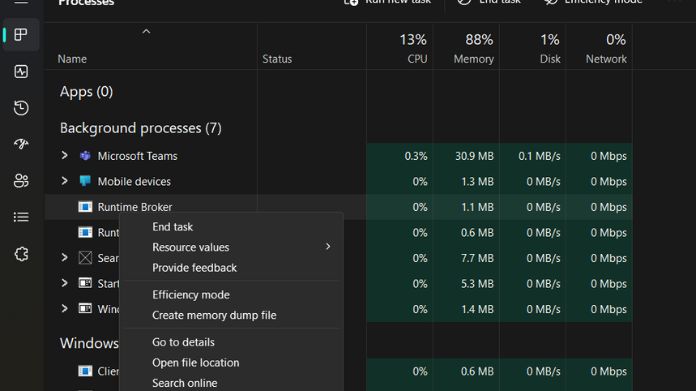Sort by the Name column header

(x=72, y=59)
